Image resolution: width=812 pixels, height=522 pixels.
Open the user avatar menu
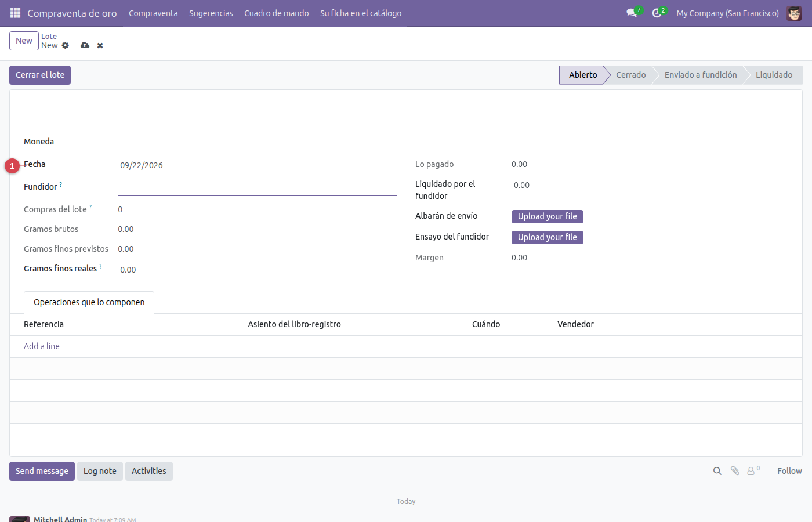[x=794, y=13]
